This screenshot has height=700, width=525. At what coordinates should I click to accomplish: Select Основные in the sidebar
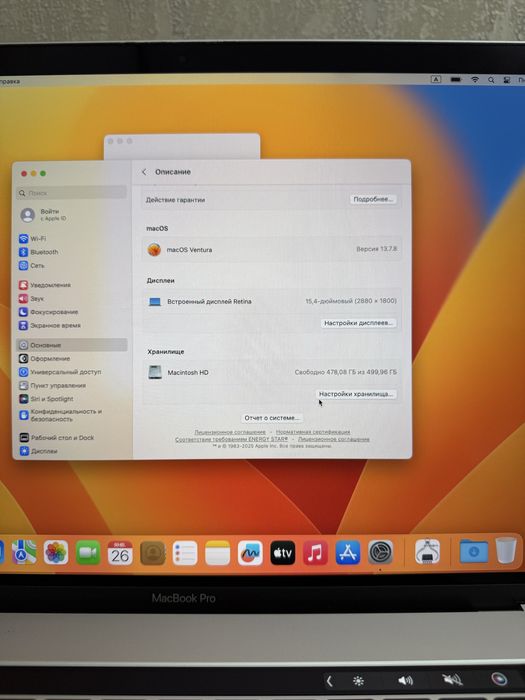pos(71,345)
